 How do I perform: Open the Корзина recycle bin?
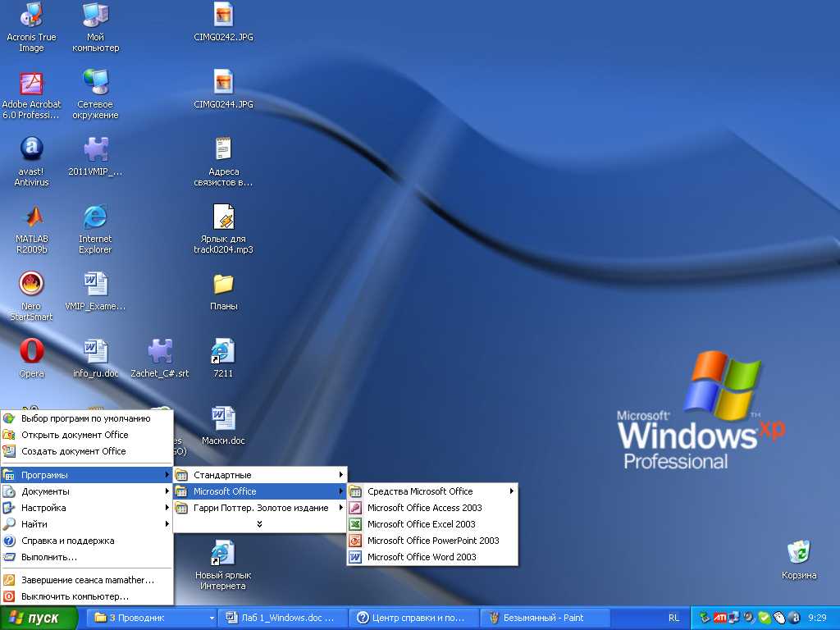[799, 560]
